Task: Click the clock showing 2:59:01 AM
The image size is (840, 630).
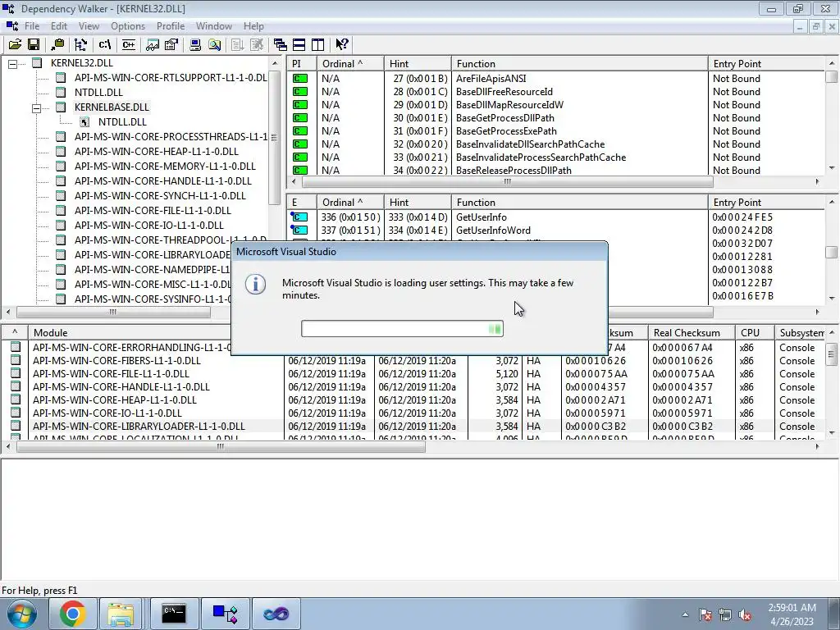Action: pos(792,608)
